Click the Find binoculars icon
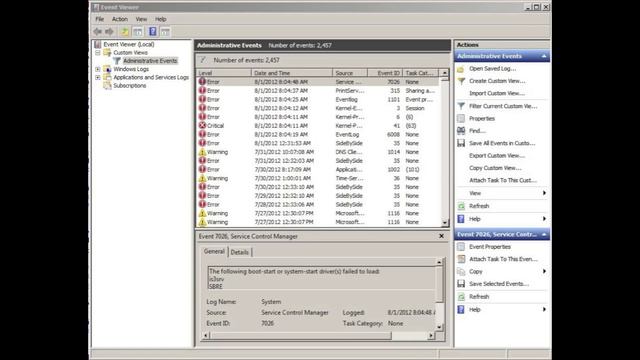This screenshot has height=360, width=640. coord(461,131)
